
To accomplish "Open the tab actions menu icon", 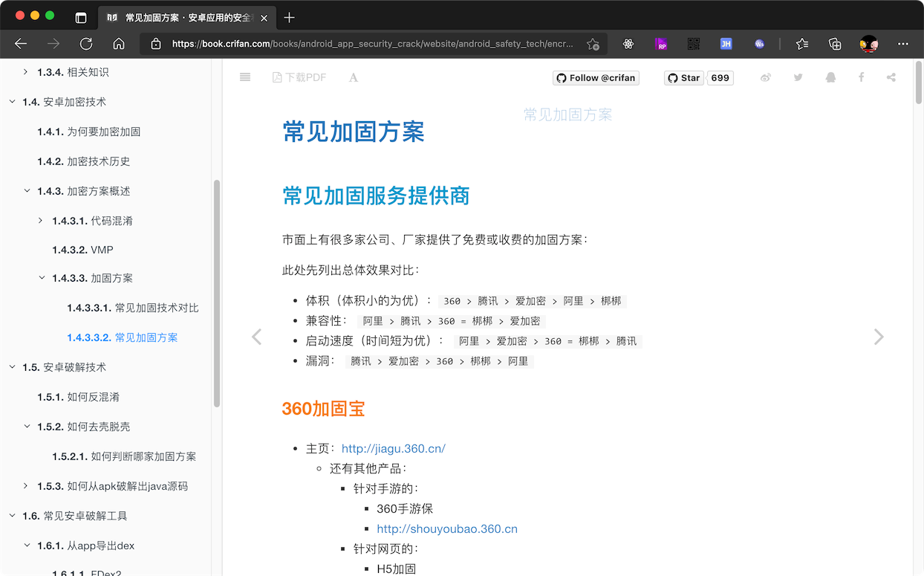I will pyautogui.click(x=81, y=17).
